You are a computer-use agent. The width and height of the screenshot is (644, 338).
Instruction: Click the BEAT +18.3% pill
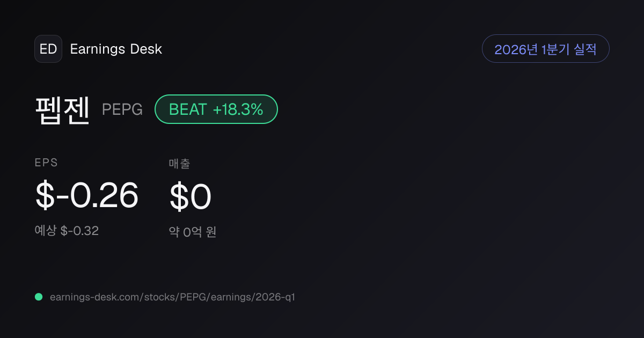coord(216,109)
